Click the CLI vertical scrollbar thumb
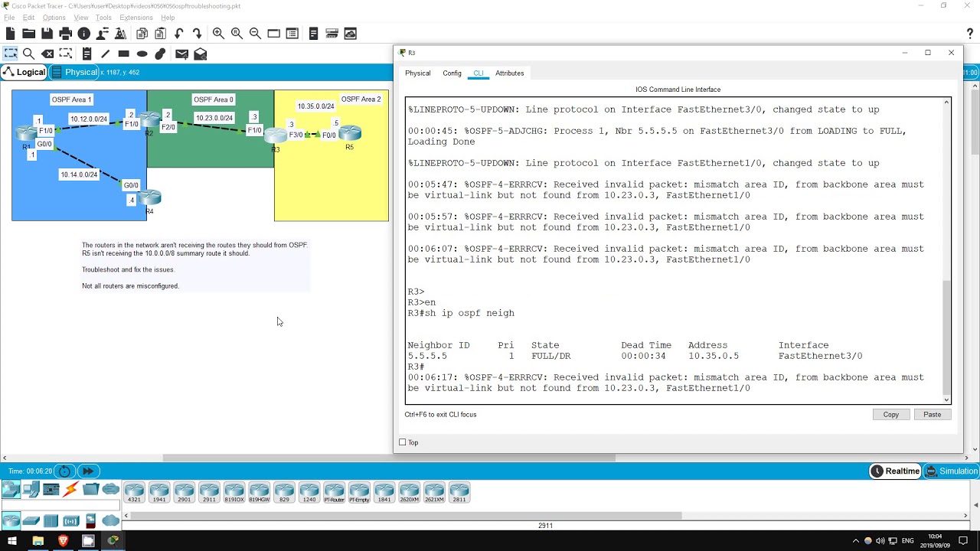The image size is (980, 551). [946, 337]
